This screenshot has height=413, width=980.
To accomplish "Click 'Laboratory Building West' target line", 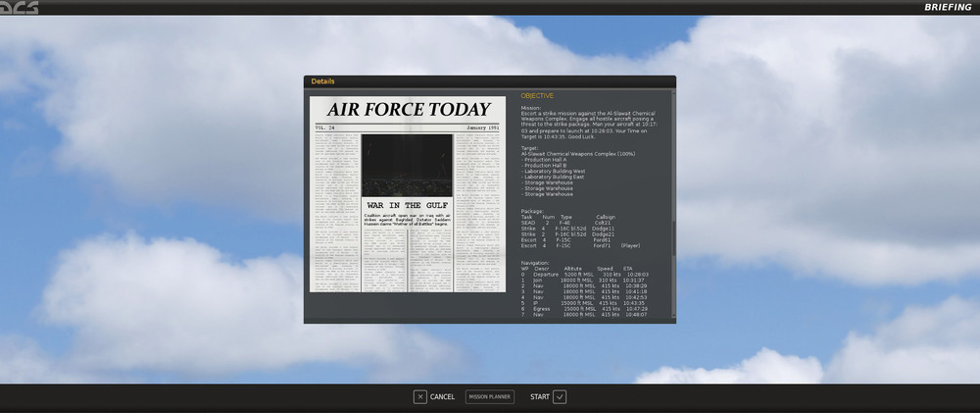I will click(x=555, y=171).
